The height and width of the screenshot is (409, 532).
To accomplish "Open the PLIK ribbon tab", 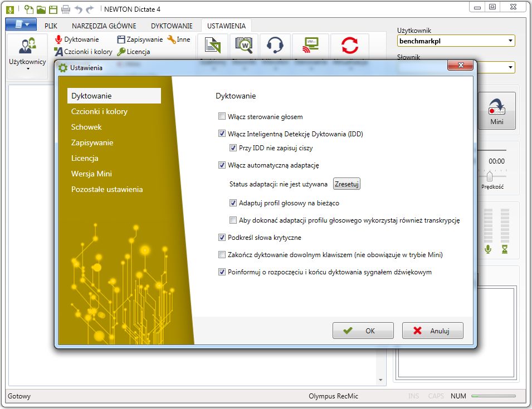I will coord(51,26).
